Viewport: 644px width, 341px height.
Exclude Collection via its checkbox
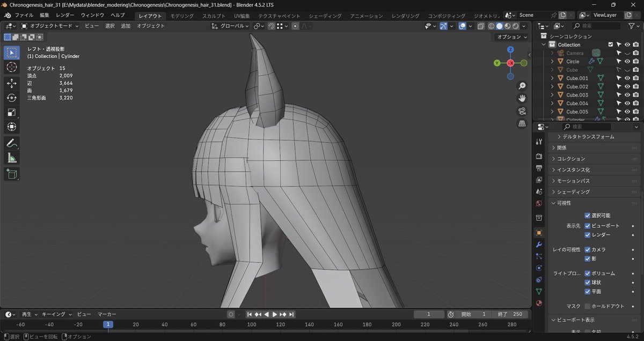pos(610,45)
